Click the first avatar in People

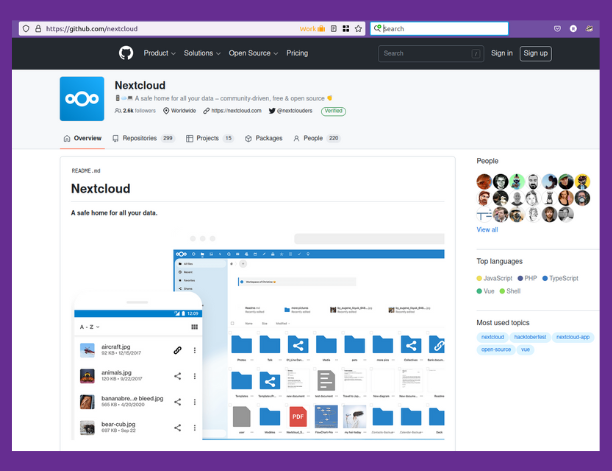[484, 181]
